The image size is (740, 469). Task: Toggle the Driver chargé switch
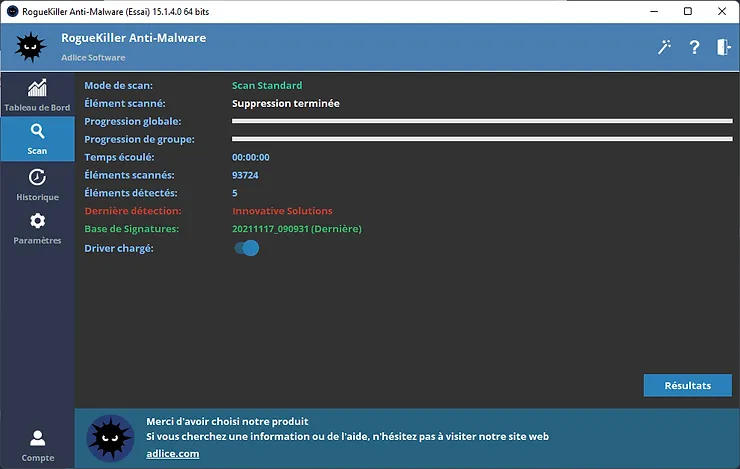(x=247, y=248)
